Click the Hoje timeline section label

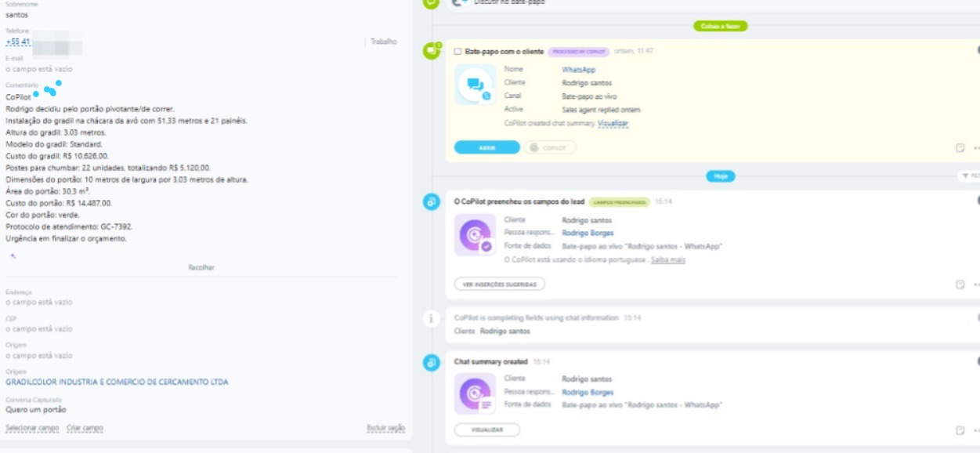pyautogui.click(x=720, y=176)
